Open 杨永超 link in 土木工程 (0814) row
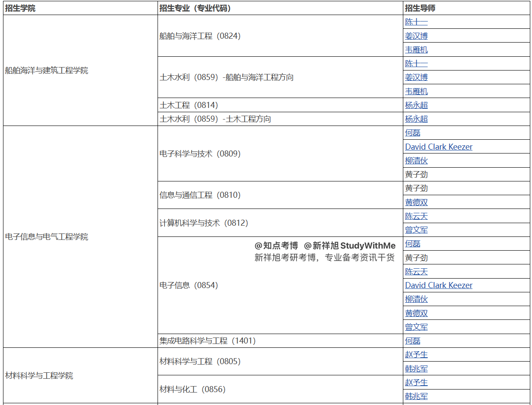532x405 pixels. (416, 105)
